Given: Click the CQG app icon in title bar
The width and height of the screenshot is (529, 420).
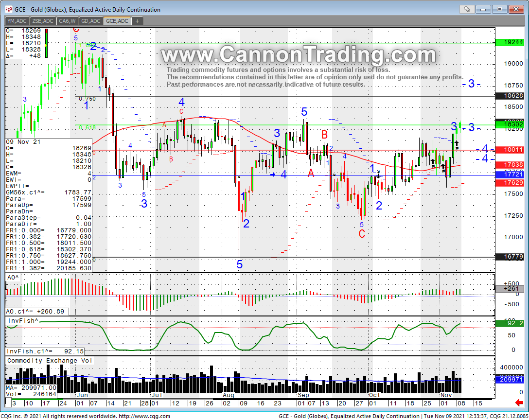Looking at the screenshot, I should pyautogui.click(x=8, y=9).
